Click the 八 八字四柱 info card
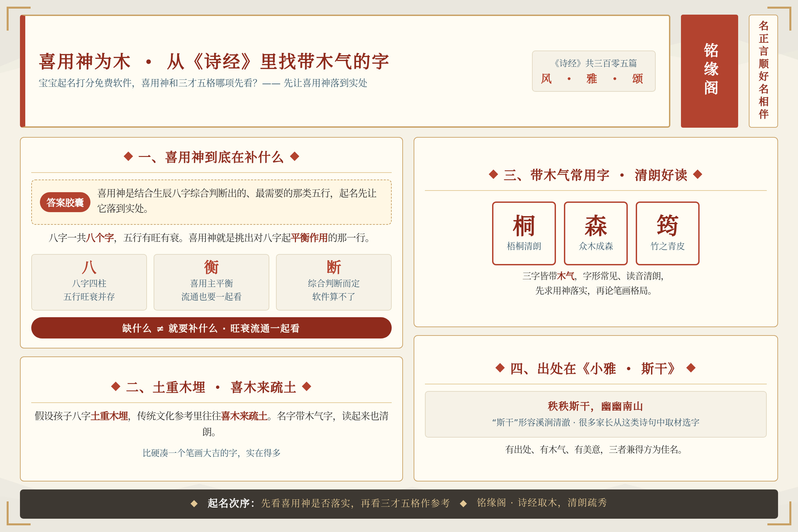798x532 pixels. click(89, 282)
